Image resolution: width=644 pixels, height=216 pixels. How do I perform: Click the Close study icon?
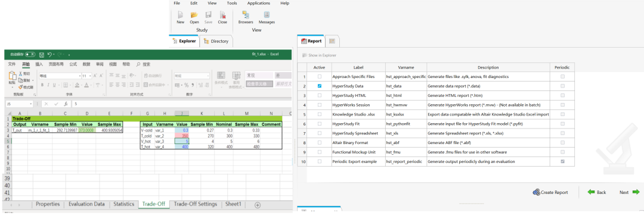(x=222, y=15)
